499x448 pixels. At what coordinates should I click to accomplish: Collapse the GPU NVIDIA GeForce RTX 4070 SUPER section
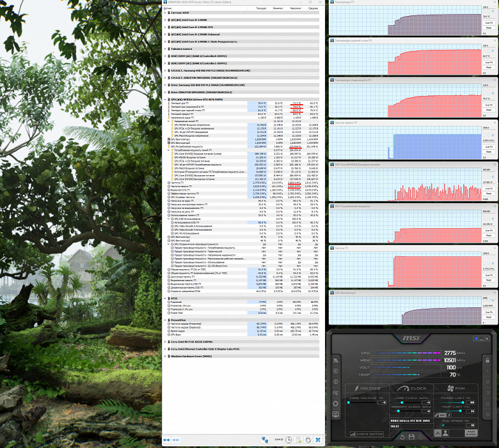(x=165, y=100)
